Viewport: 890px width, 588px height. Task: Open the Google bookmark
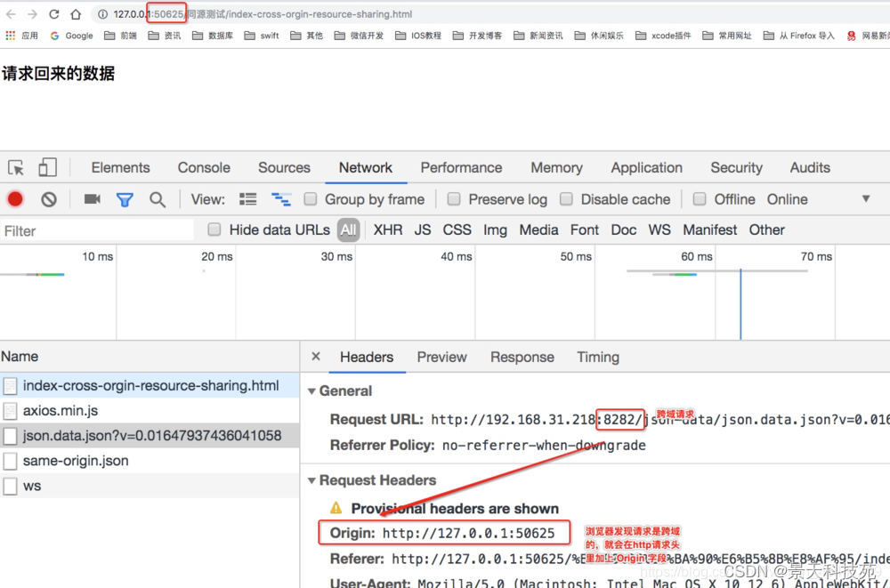coord(71,36)
